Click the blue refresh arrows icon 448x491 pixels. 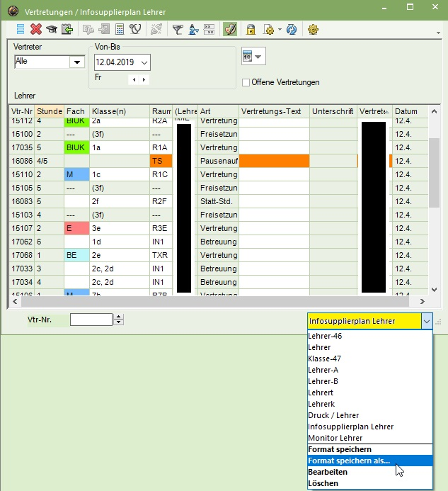pos(291,29)
